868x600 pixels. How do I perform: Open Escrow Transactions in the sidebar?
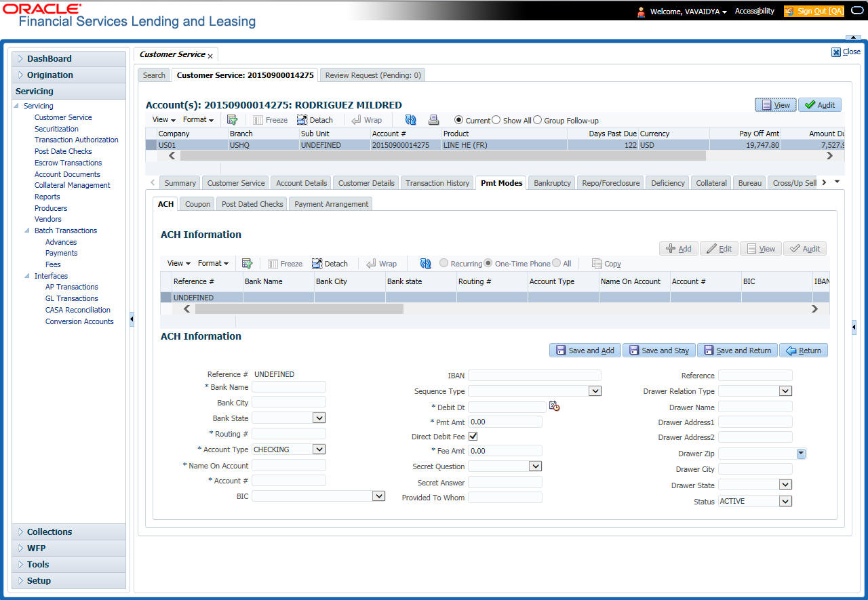(x=68, y=163)
